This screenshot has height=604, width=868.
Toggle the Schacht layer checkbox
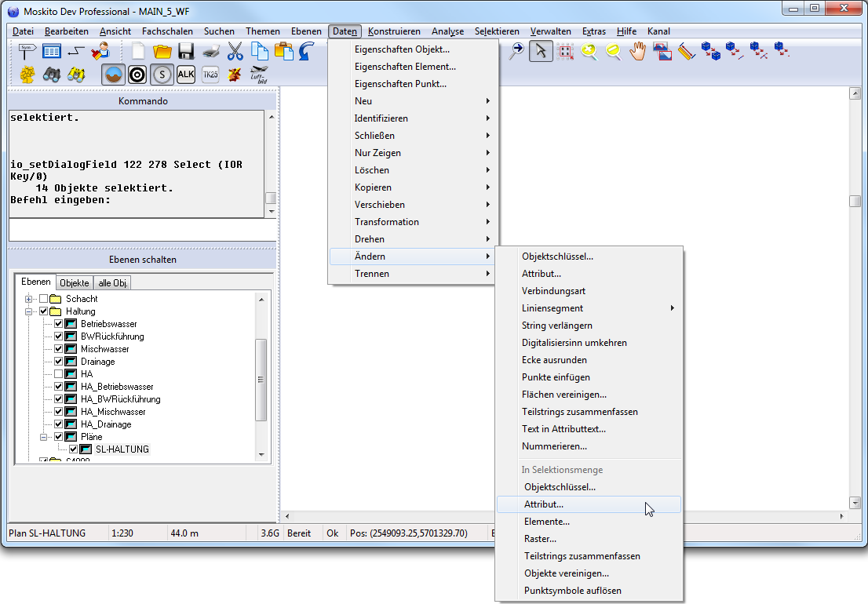point(44,299)
